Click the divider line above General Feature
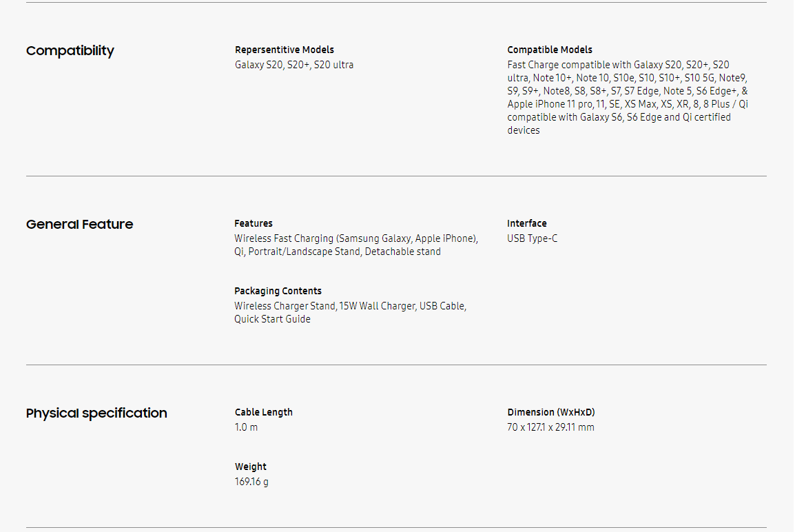The width and height of the screenshot is (795, 532). pyautogui.click(x=396, y=176)
